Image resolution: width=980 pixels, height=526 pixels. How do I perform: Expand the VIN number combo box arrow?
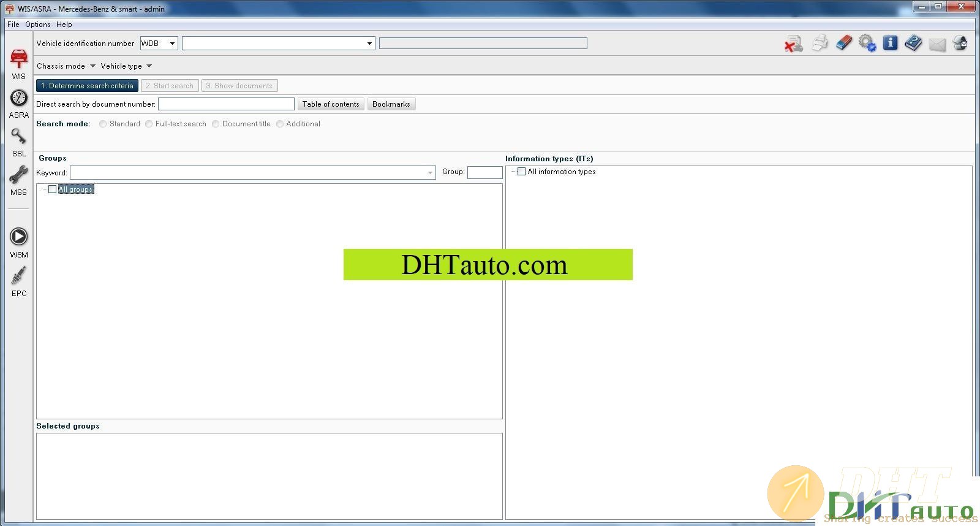pyautogui.click(x=369, y=44)
